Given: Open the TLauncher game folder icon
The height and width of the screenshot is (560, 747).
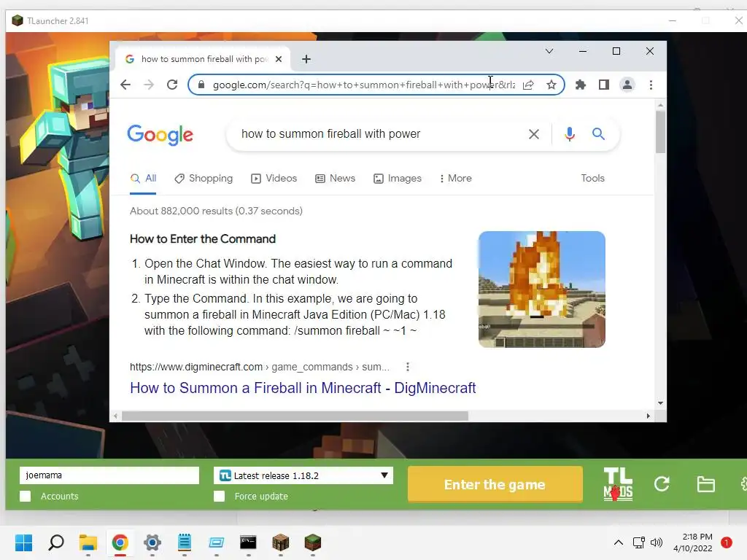Looking at the screenshot, I should [x=705, y=484].
